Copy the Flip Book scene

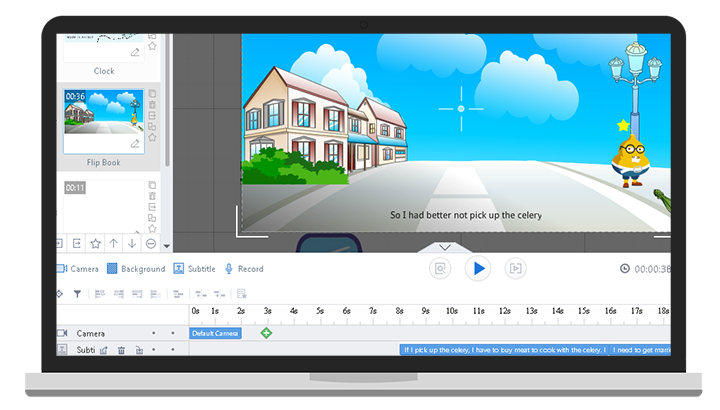152,94
